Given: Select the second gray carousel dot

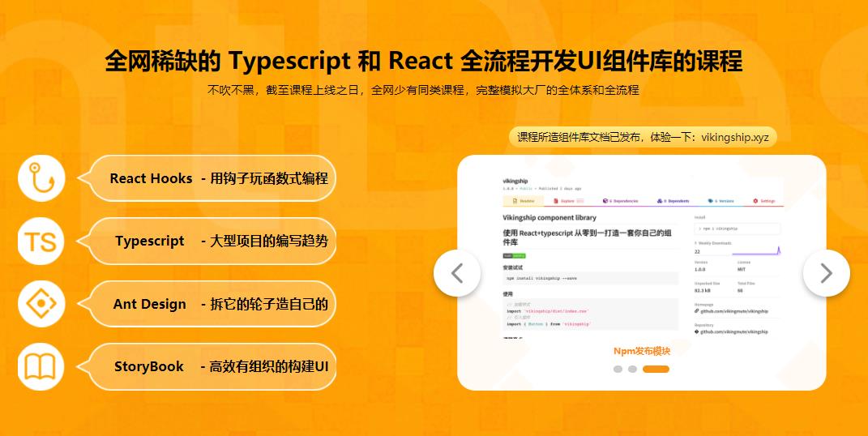Looking at the screenshot, I should pyautogui.click(x=632, y=369).
